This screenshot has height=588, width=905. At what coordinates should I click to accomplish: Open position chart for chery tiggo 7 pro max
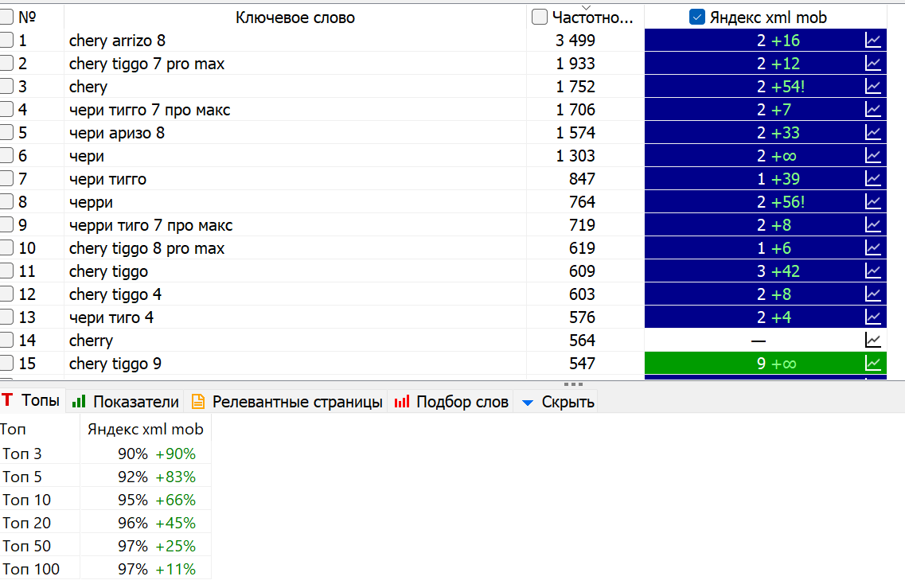coord(872,64)
